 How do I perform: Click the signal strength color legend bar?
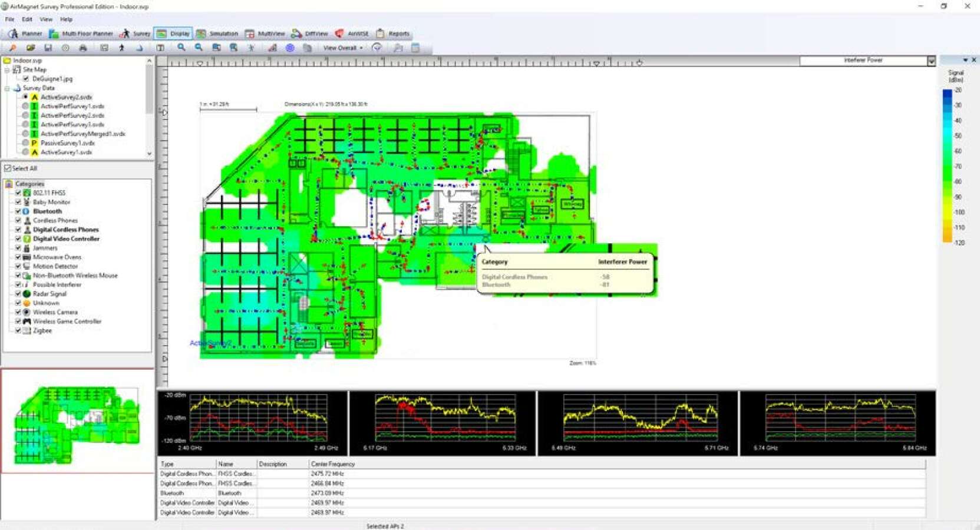947,165
